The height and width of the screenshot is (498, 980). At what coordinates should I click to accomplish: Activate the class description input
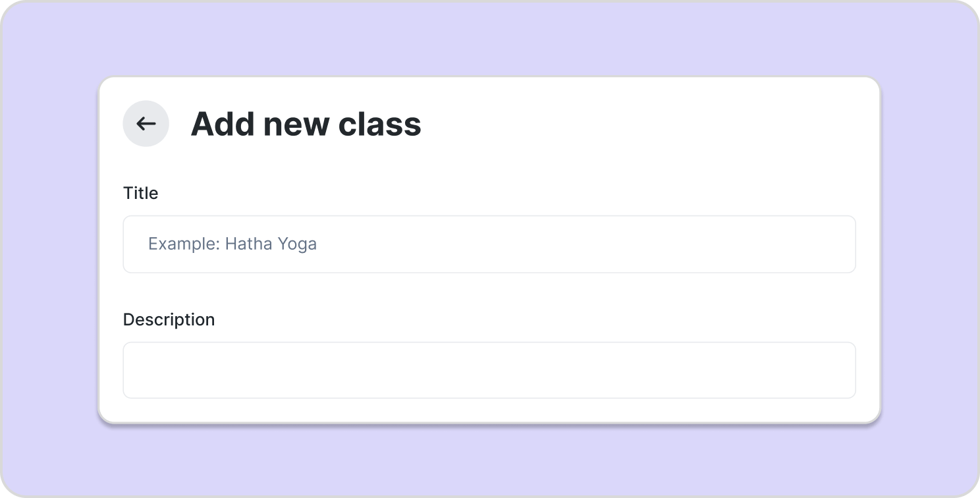[489, 370]
